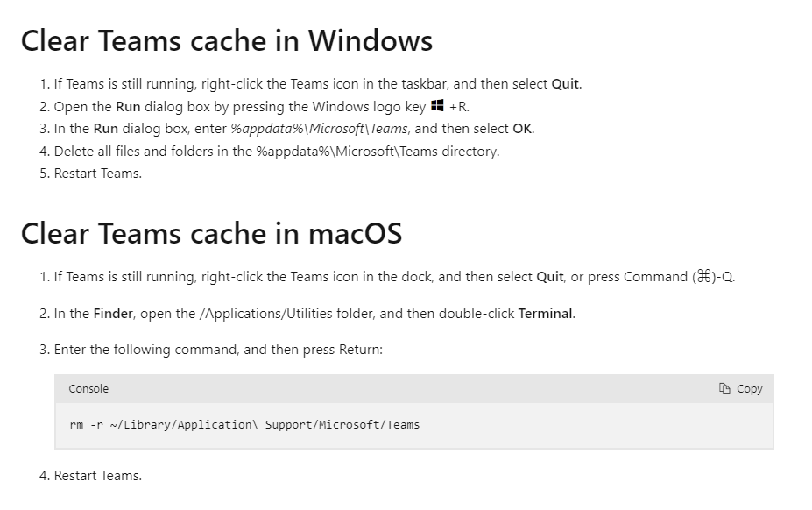The image size is (812, 510).
Task: Click the bold Finder word
Action: tap(113, 314)
